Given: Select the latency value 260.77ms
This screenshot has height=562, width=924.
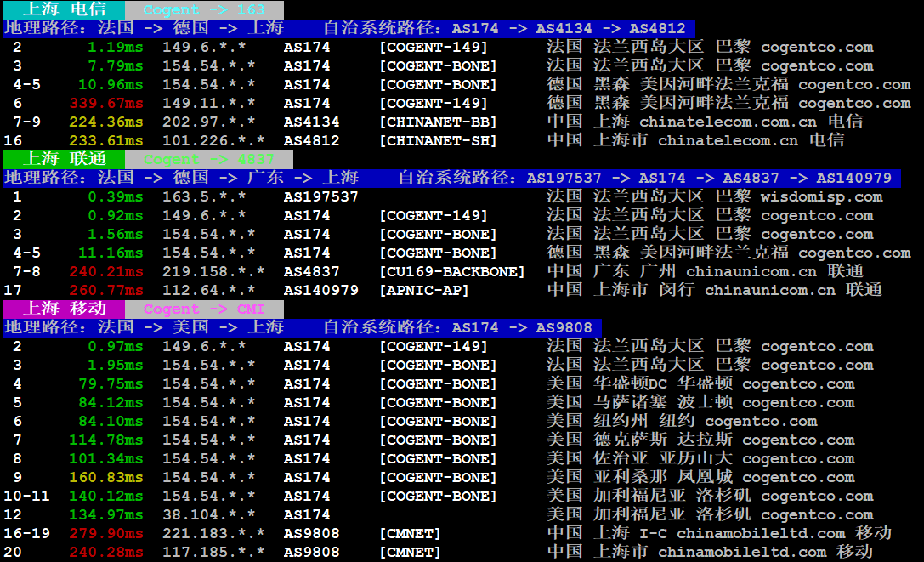Looking at the screenshot, I should (x=106, y=291).
